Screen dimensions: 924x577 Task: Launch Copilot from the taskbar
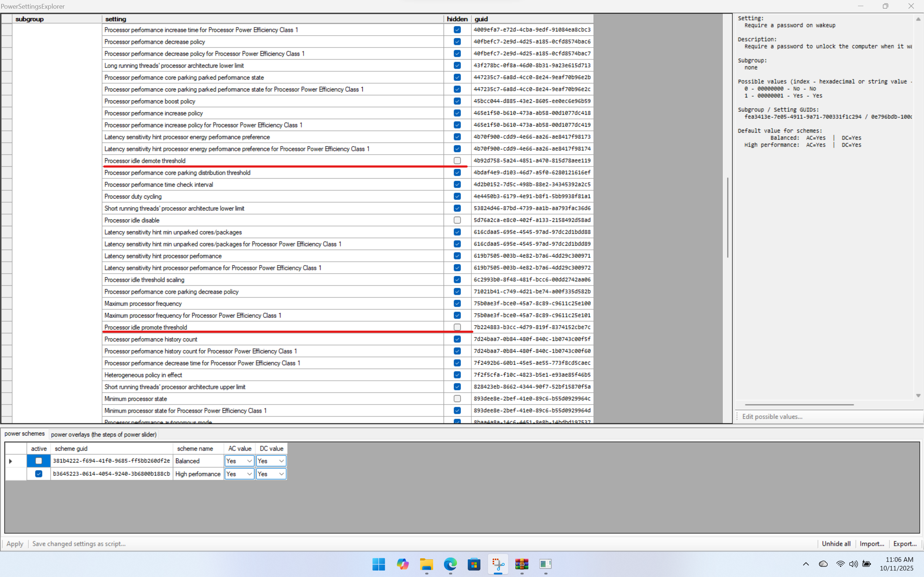pyautogui.click(x=402, y=564)
